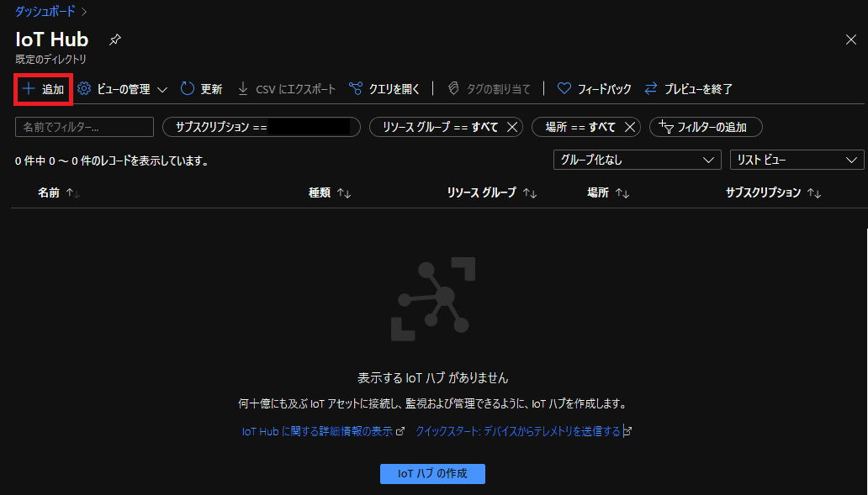Click the 場所 column header text

pyautogui.click(x=598, y=192)
